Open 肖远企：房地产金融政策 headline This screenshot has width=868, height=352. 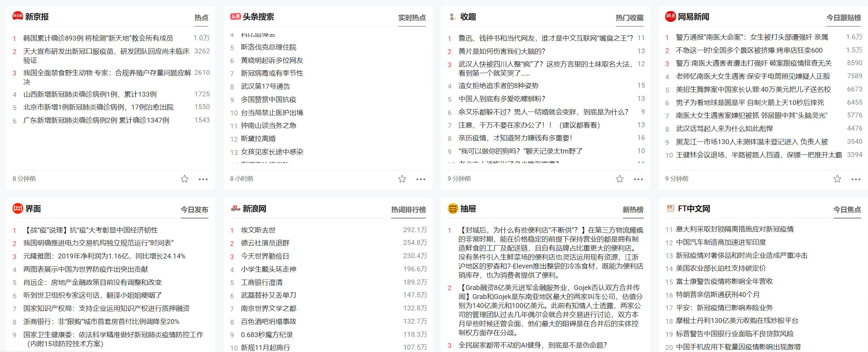coord(92,282)
